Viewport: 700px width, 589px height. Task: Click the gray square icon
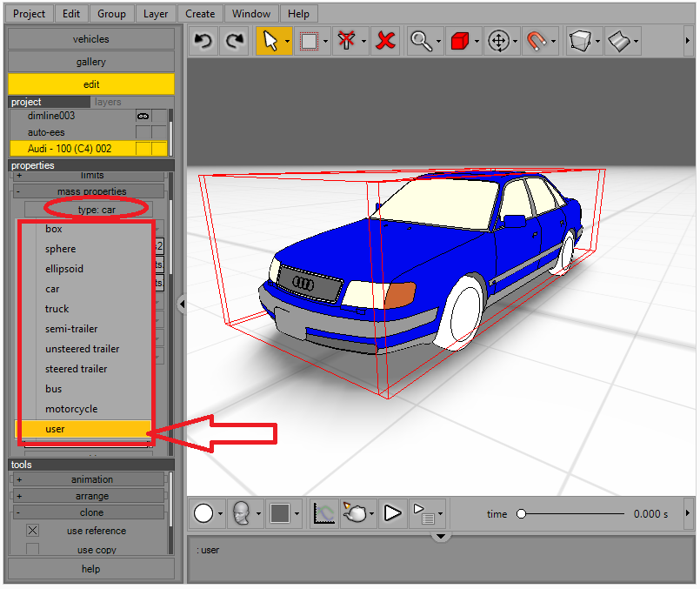click(x=280, y=513)
